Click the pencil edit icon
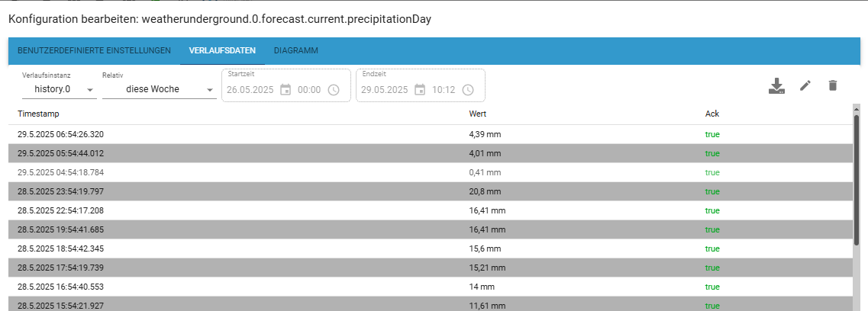868x311 pixels. click(x=805, y=85)
